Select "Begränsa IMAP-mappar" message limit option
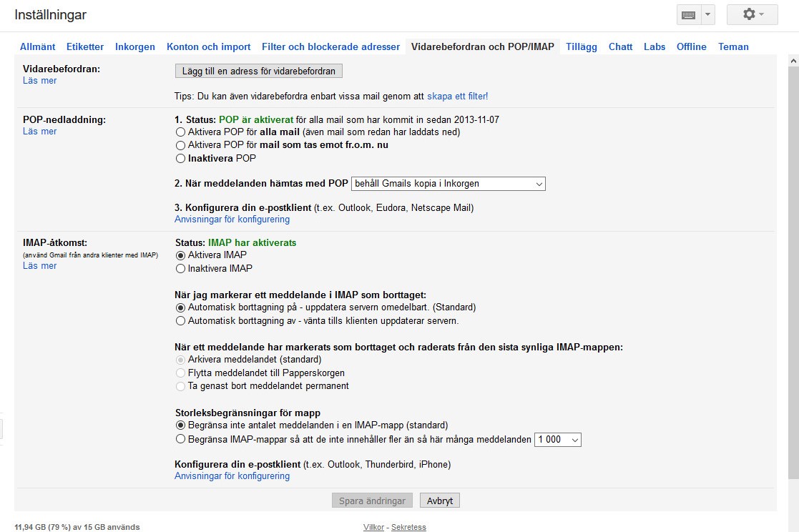The image size is (799, 532). 180,440
